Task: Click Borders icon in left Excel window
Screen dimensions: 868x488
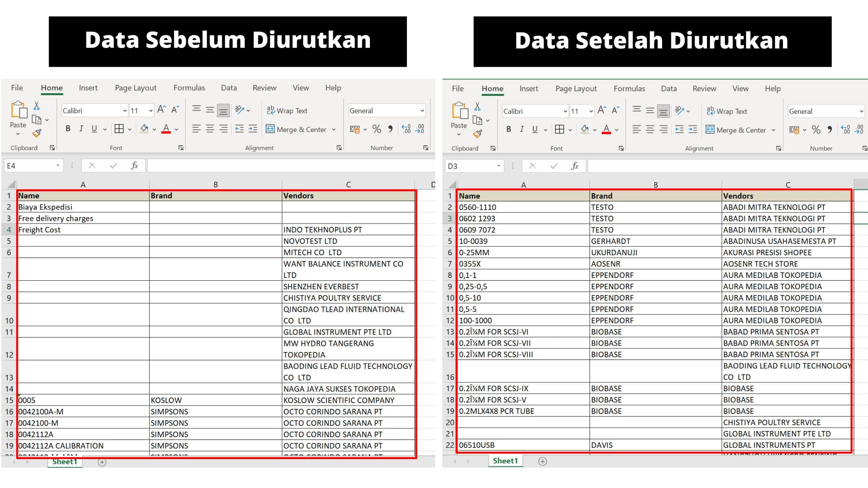Action: coord(119,129)
